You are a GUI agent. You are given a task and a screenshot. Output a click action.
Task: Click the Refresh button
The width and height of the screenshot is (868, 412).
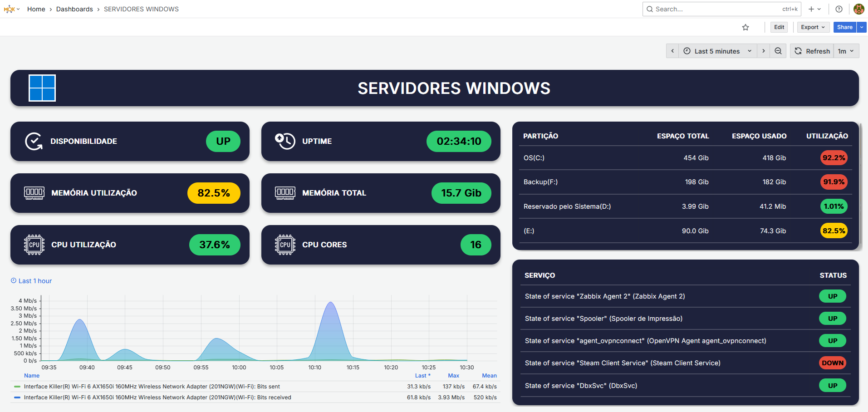(x=812, y=51)
